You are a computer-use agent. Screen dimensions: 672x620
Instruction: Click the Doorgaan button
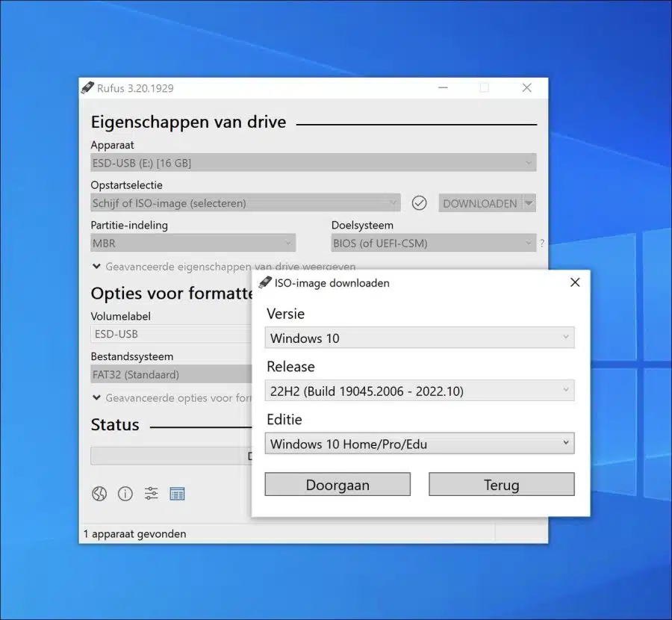coord(337,485)
